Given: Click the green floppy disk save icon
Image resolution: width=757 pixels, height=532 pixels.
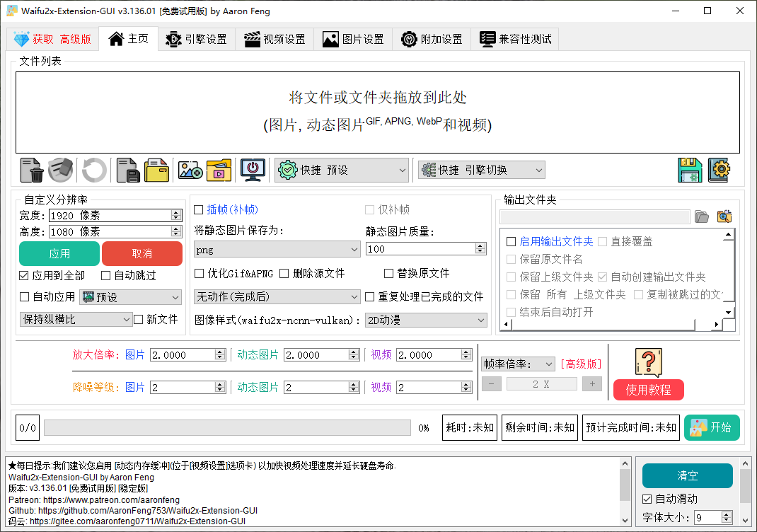Looking at the screenshot, I should coord(690,170).
